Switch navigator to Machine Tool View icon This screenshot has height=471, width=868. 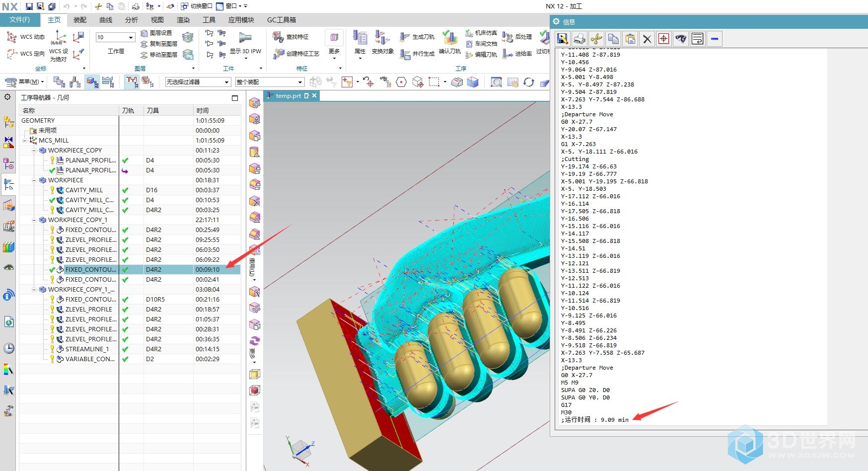click(x=75, y=82)
